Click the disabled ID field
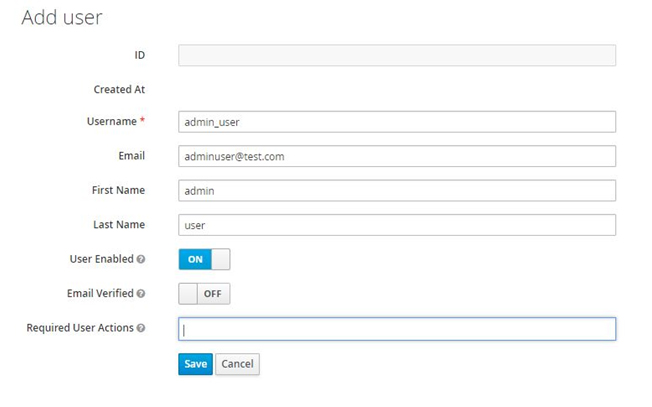The image size is (652, 407). click(396, 56)
